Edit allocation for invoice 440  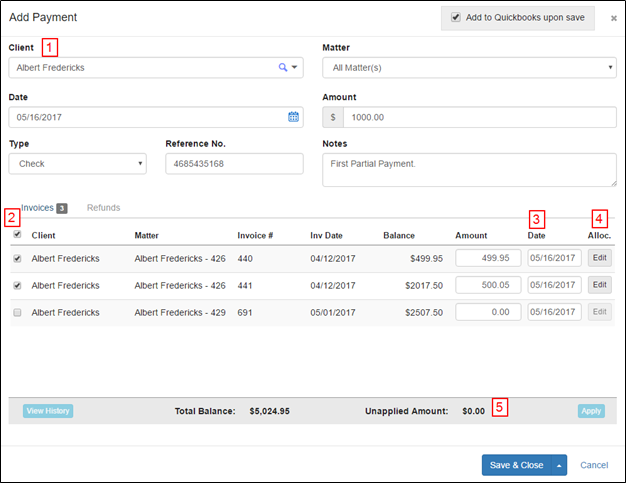point(600,258)
